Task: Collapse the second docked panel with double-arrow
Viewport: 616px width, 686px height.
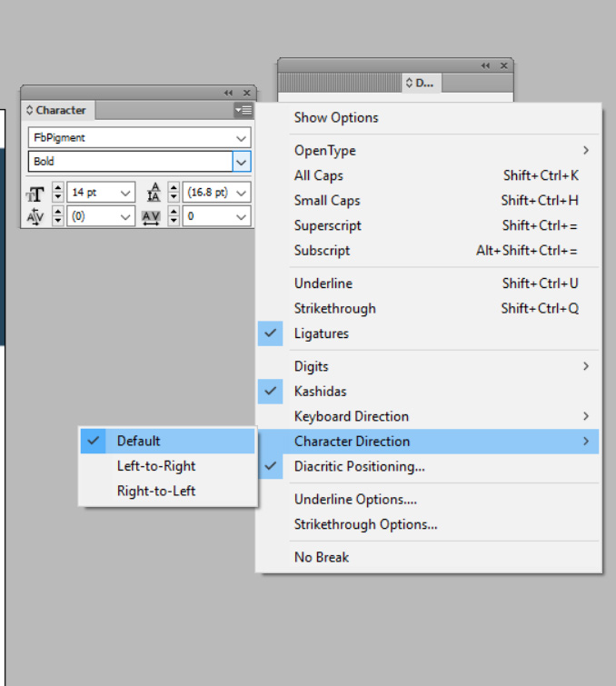Action: click(486, 65)
